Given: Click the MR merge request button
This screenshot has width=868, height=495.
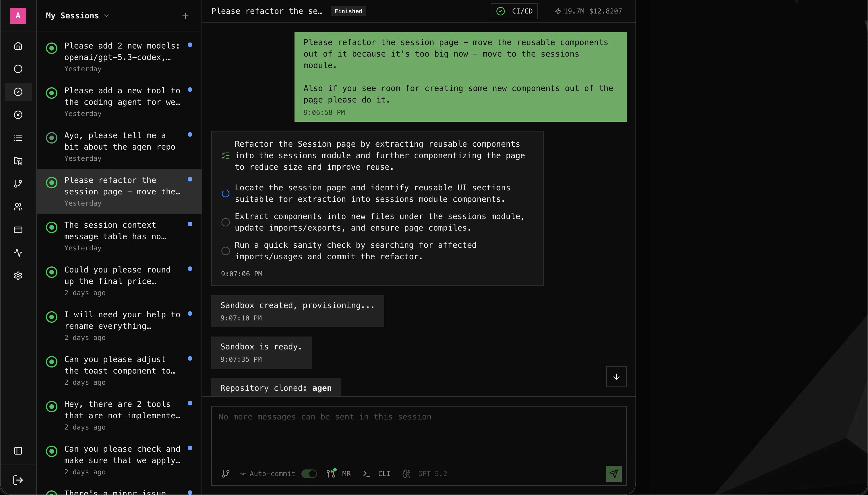Looking at the screenshot, I should click(x=338, y=473).
